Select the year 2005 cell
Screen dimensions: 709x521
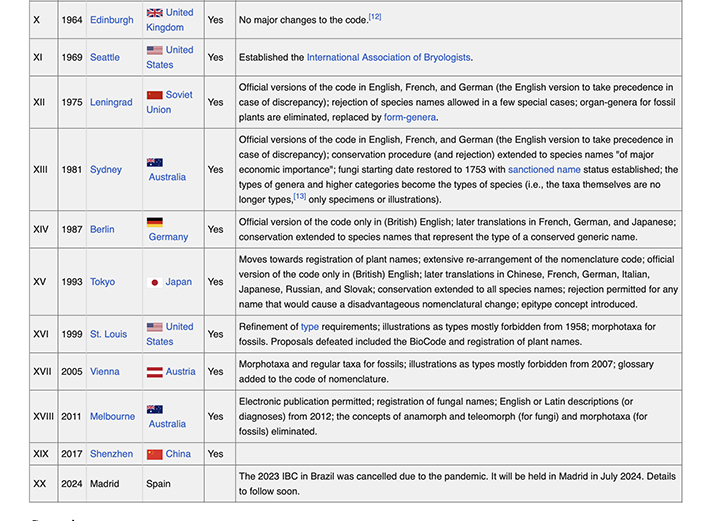pos(72,371)
